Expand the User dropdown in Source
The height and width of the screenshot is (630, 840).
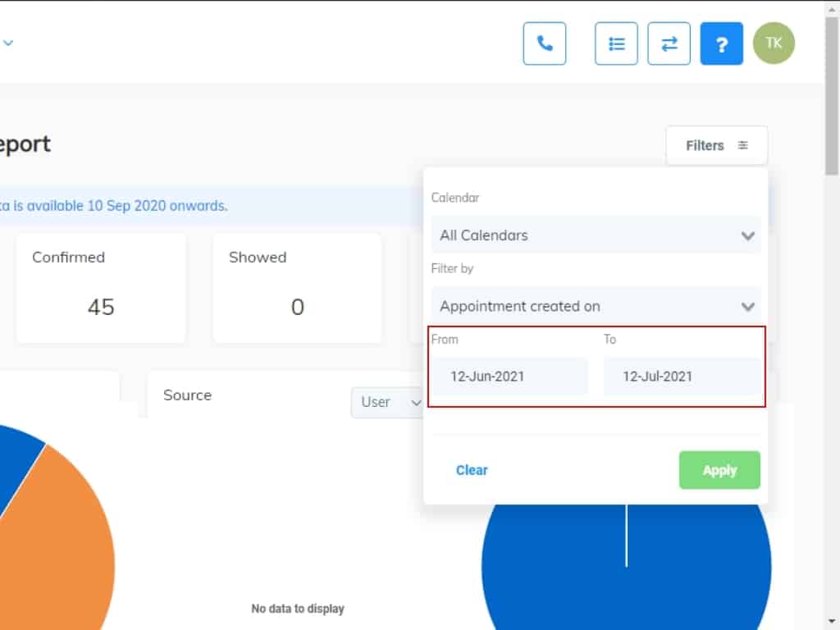[x=389, y=402]
